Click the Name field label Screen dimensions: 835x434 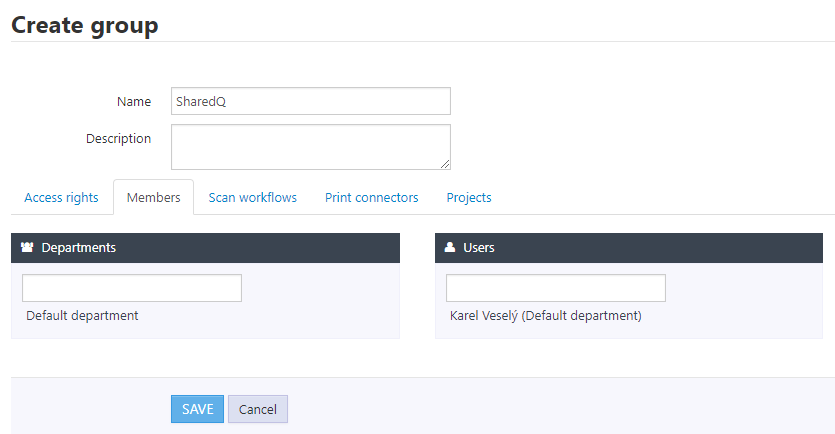click(133, 102)
